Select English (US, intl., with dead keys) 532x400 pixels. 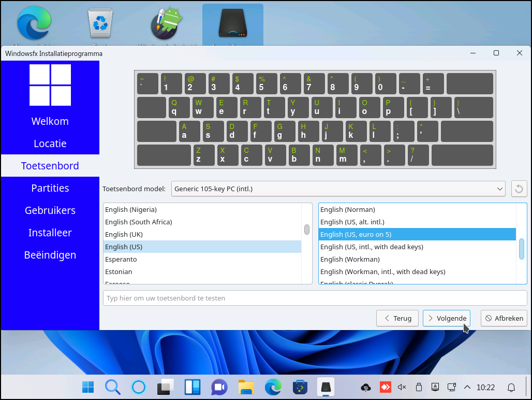click(417, 247)
